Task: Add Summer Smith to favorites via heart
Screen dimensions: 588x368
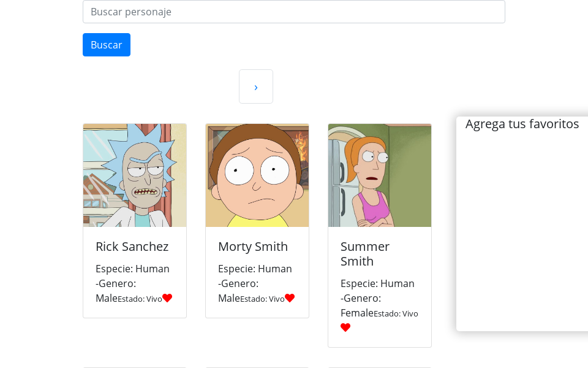Action: [345, 328]
